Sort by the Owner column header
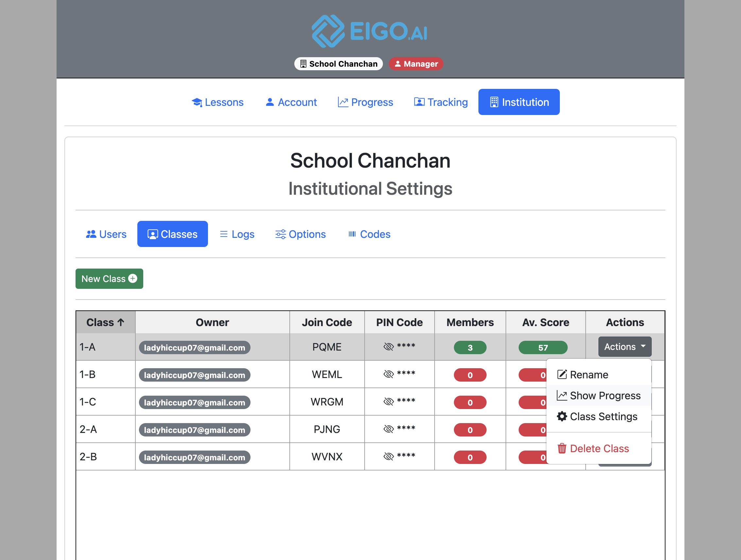Viewport: 741px width, 560px height. 212,322
